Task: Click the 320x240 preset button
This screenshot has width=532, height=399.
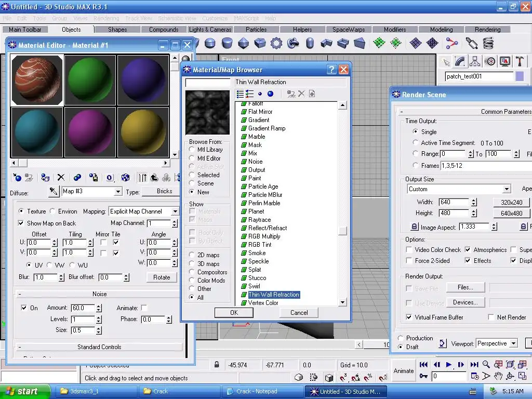Action: pos(511,203)
